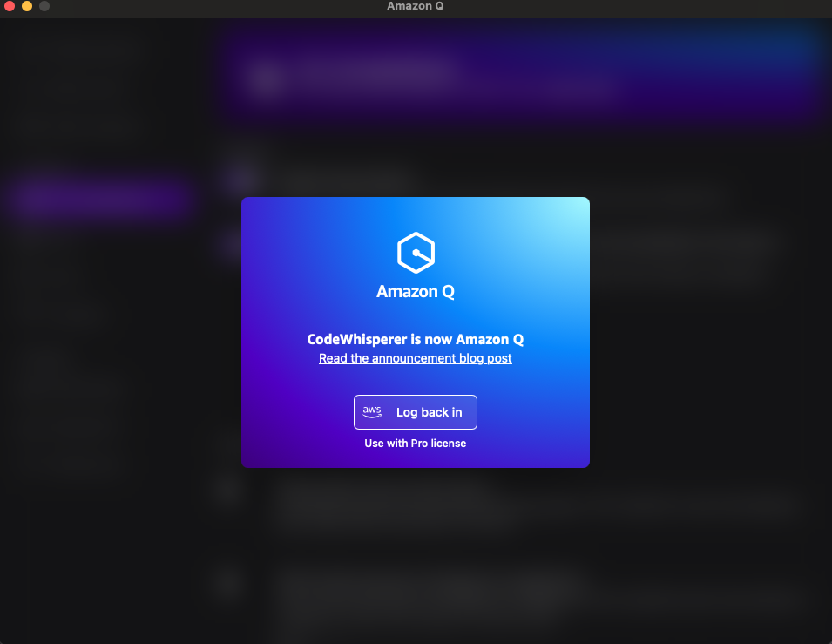
Task: Click the Amazon Q wordmark below the logo
Action: (x=416, y=292)
